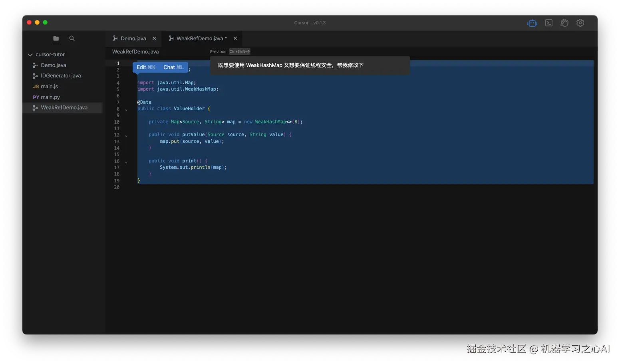The width and height of the screenshot is (620, 364).
Task: Click the waving hand feedback icon
Action: [564, 23]
